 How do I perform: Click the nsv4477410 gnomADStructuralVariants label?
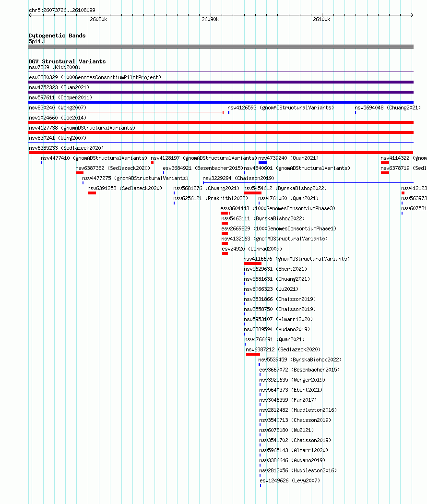(x=94, y=158)
